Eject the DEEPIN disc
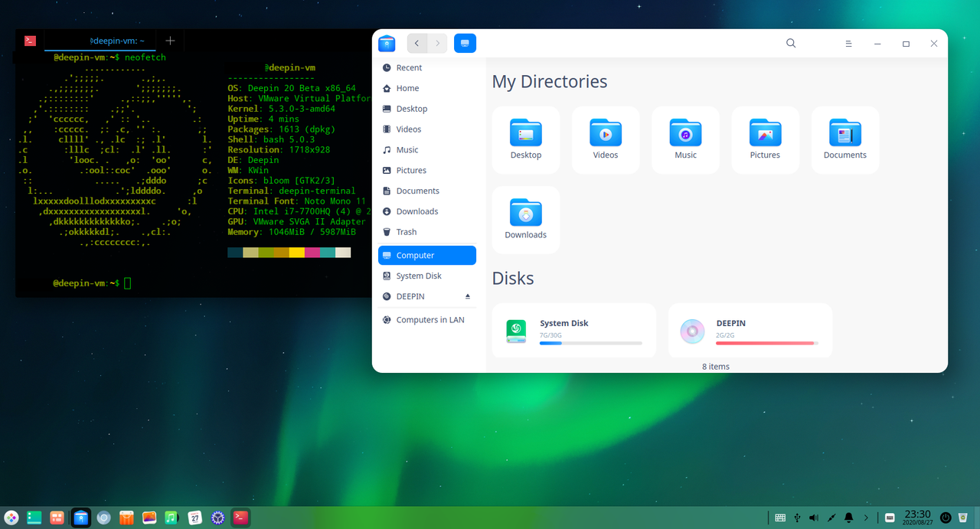 pos(468,296)
